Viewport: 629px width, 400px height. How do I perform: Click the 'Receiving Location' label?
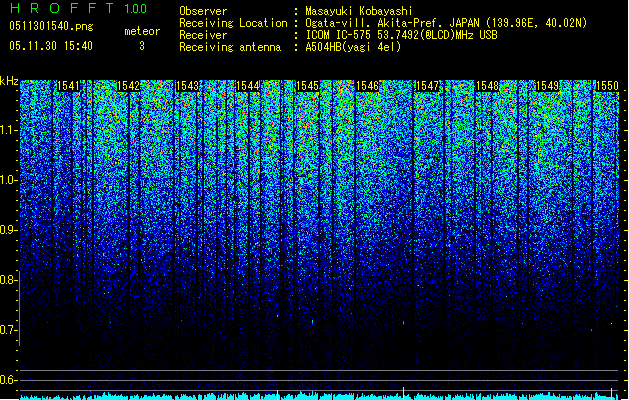[233, 23]
